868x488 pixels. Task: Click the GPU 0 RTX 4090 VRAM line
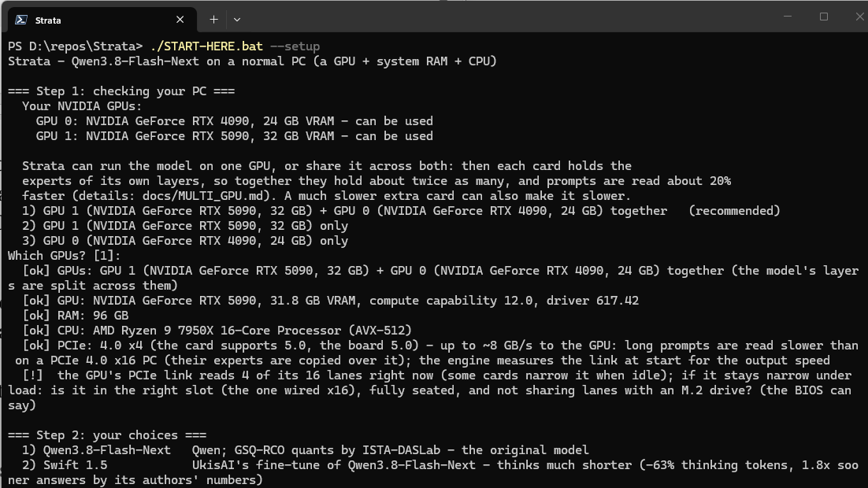pyautogui.click(x=235, y=121)
